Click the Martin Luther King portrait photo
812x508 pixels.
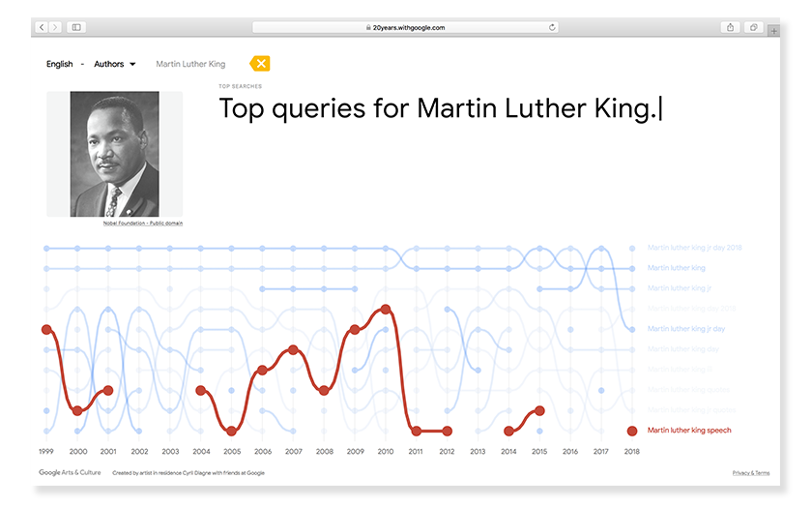pos(114,154)
